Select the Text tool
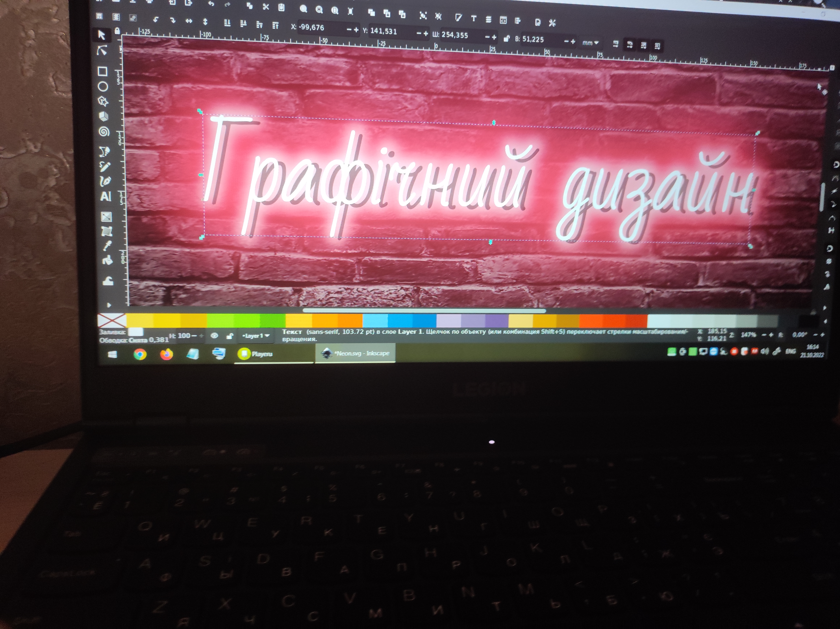 106,197
